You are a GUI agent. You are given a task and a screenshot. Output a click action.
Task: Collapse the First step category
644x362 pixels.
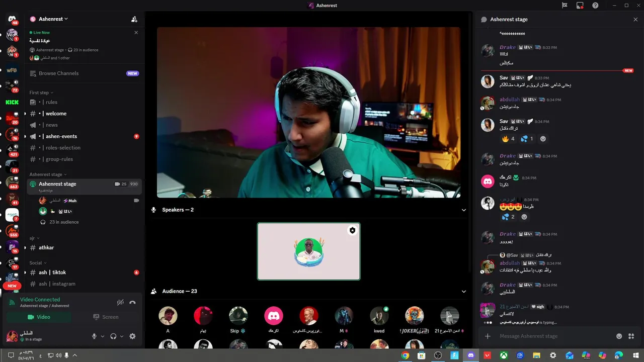(x=41, y=93)
